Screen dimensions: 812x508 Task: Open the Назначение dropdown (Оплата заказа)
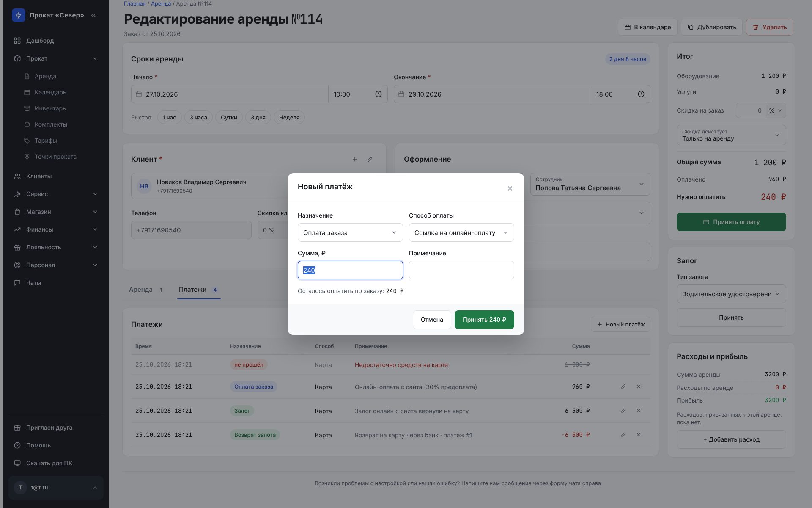[350, 232]
